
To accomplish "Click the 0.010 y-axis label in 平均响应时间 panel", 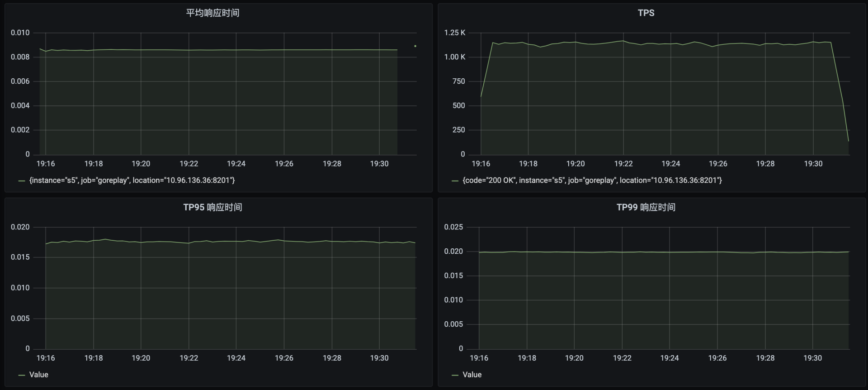I will (20, 33).
